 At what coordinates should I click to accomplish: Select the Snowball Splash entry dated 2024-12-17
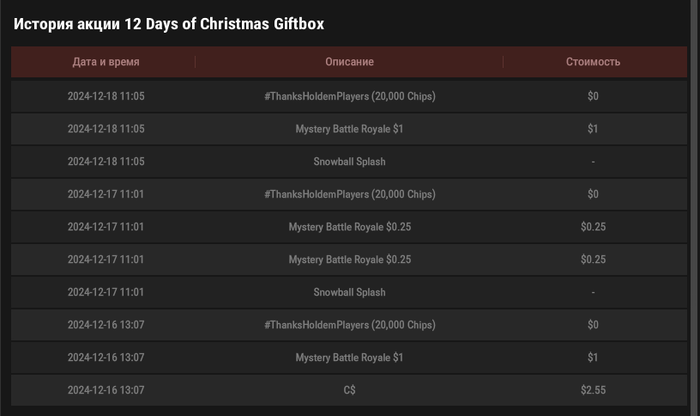(x=349, y=292)
